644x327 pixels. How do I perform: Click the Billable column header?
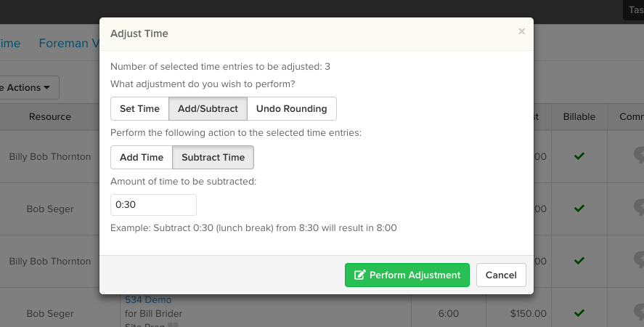[579, 117]
